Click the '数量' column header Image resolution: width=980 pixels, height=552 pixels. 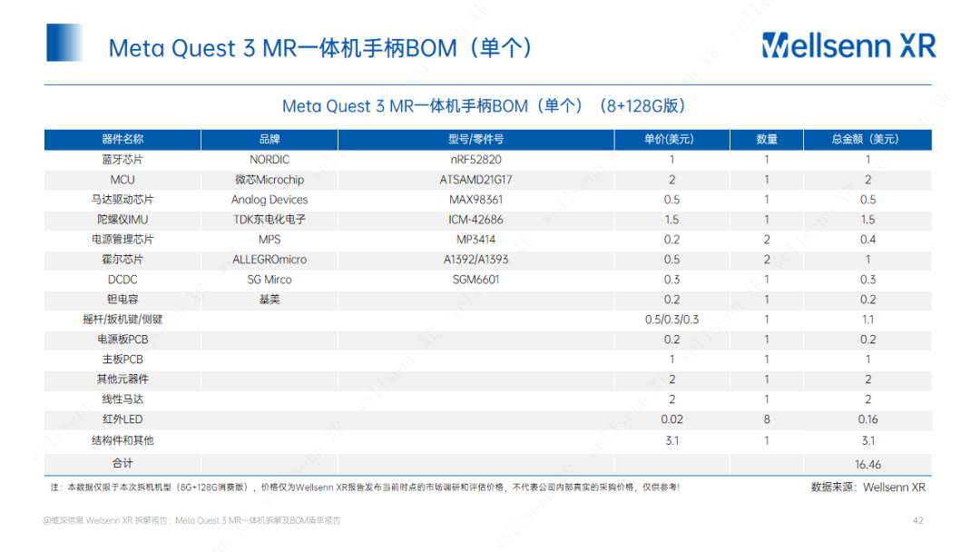(766, 140)
